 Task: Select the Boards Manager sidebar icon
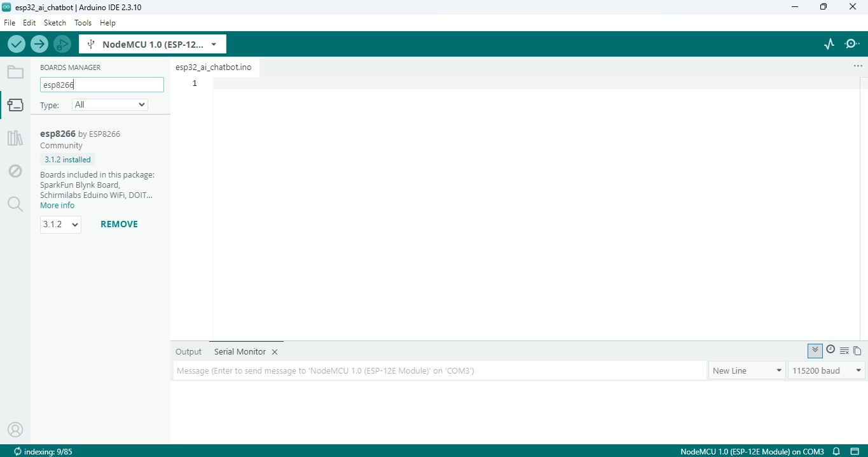[15, 105]
